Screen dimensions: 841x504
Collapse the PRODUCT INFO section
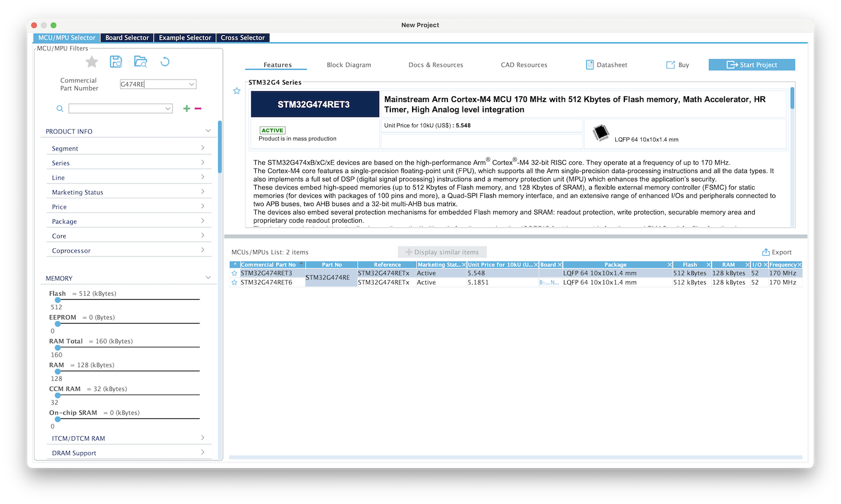(x=208, y=131)
